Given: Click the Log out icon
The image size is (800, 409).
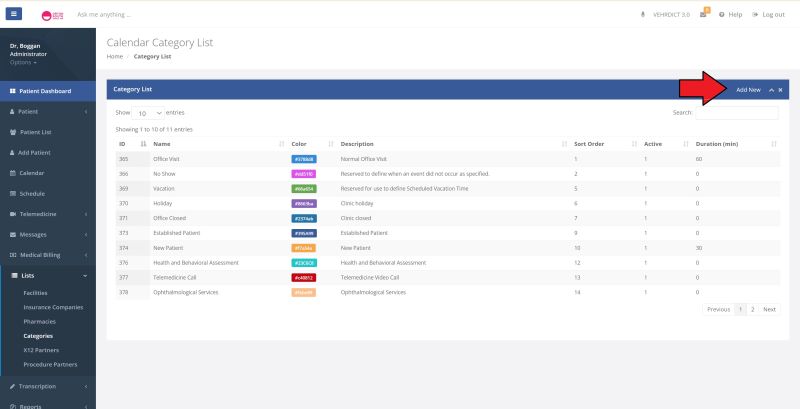Looking at the screenshot, I should (753, 15).
